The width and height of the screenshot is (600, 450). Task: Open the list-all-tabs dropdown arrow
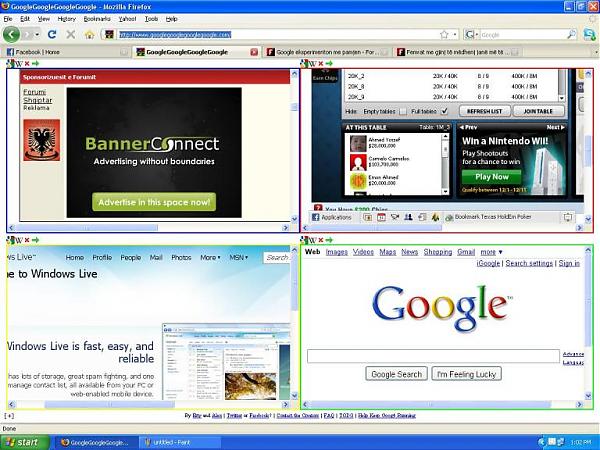click(596, 52)
